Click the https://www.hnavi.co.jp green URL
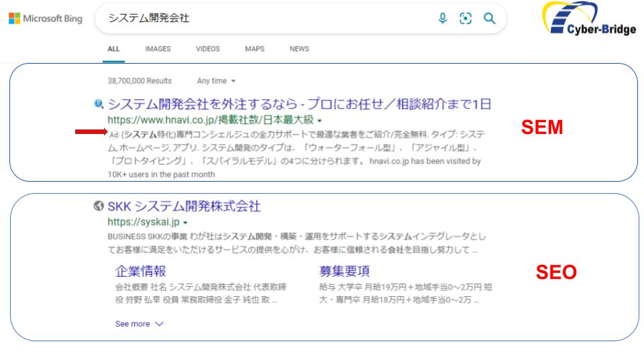 click(211, 120)
